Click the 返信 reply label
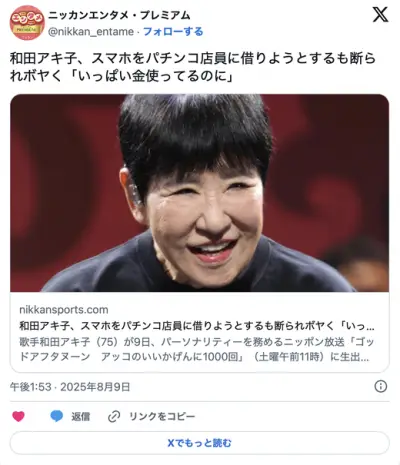This screenshot has height=465, width=400. pos(80,417)
